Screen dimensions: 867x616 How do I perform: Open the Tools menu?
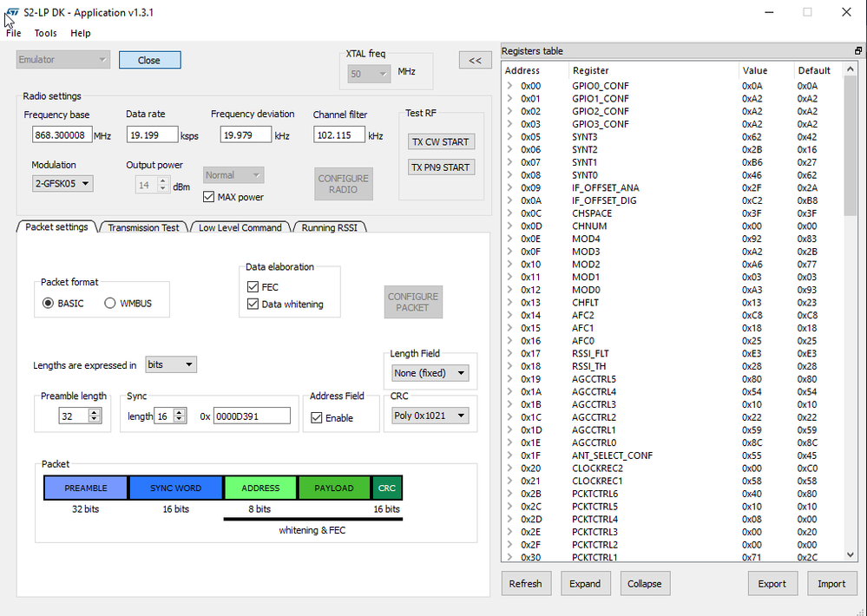(45, 33)
